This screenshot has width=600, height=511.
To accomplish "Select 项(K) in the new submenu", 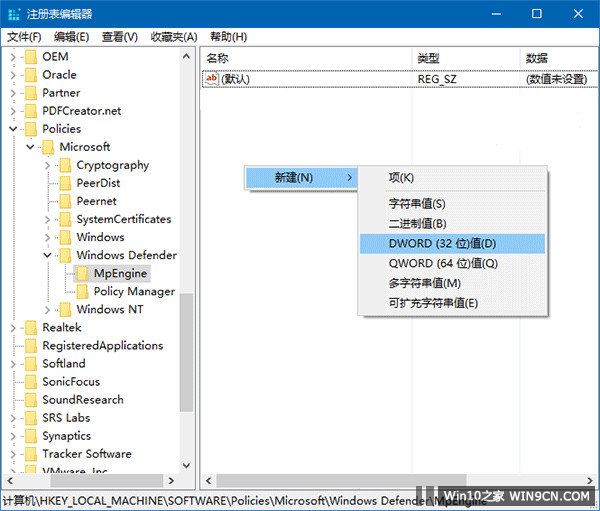I will (401, 177).
